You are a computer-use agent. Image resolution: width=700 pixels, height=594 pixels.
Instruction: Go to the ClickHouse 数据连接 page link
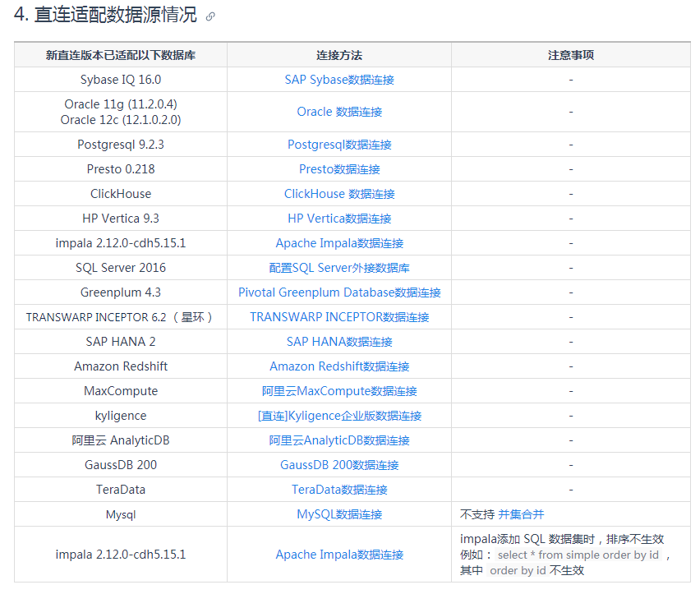[339, 194]
